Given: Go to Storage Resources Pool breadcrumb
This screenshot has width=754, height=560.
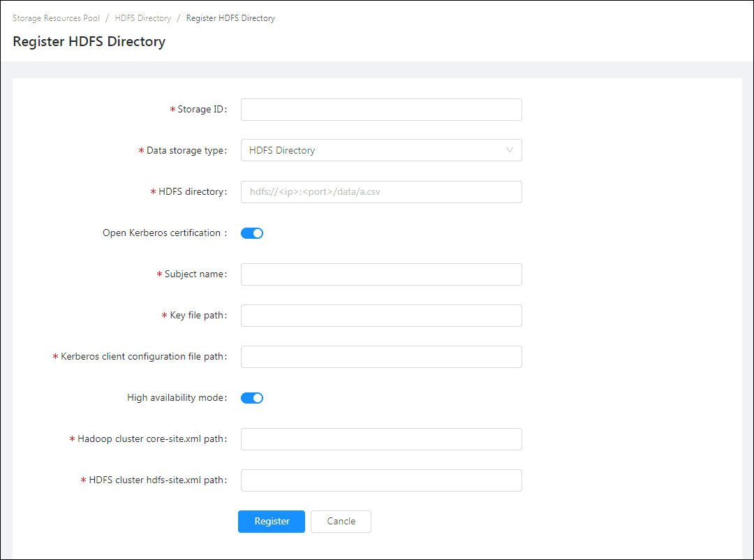Looking at the screenshot, I should pyautogui.click(x=56, y=18).
